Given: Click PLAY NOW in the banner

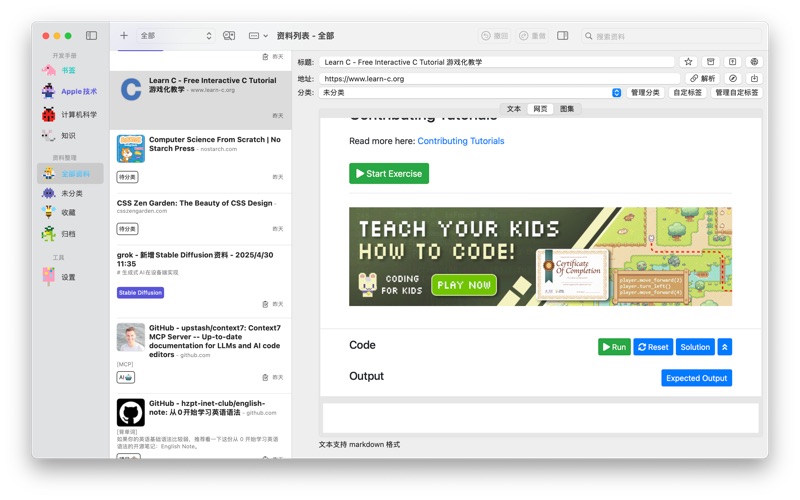Looking at the screenshot, I should click(464, 285).
